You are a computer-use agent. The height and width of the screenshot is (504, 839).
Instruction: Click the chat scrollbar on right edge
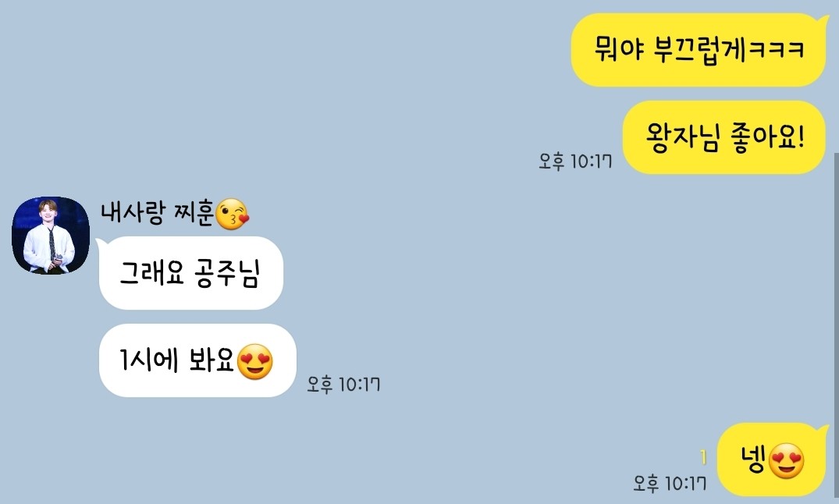pyautogui.click(x=836, y=328)
